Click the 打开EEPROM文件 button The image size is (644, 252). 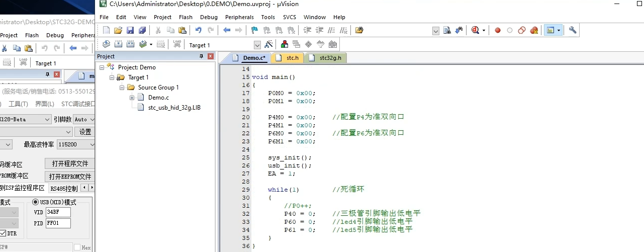coord(69,177)
